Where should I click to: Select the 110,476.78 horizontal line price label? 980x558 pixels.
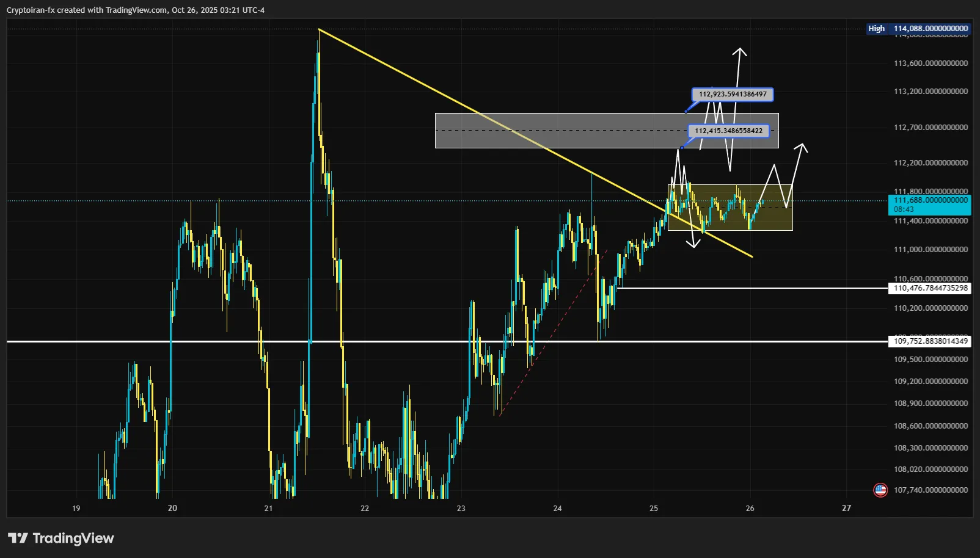tap(930, 288)
